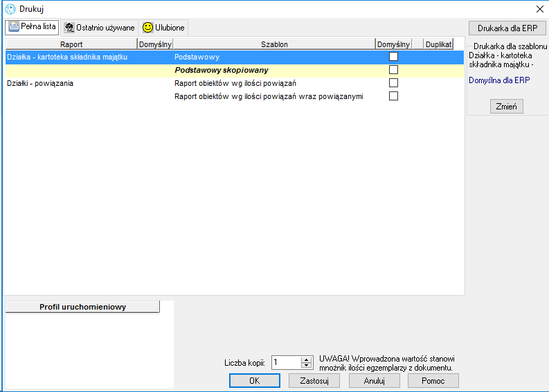This screenshot has width=549, height=392.
Task: Click Drukarka dla ERP button
Action: [507, 28]
